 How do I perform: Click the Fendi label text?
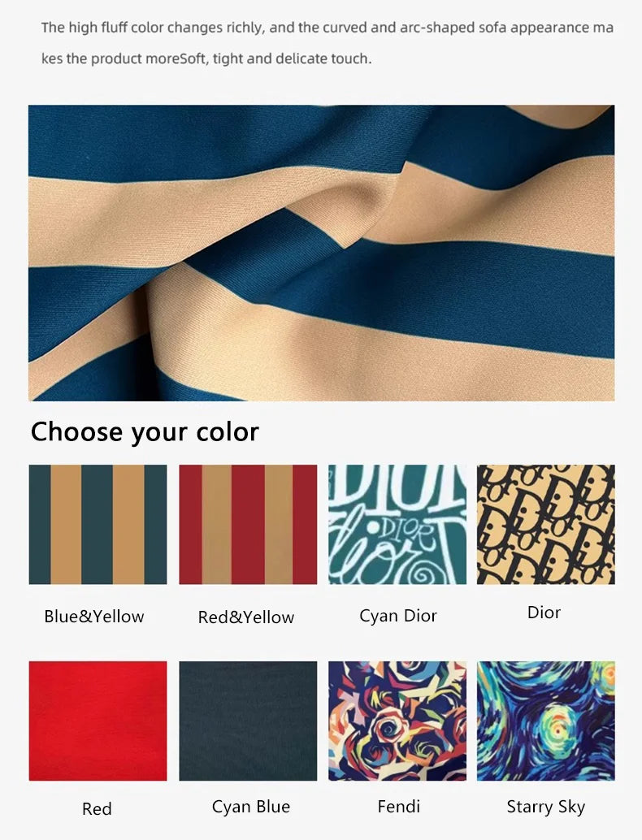pyautogui.click(x=399, y=806)
